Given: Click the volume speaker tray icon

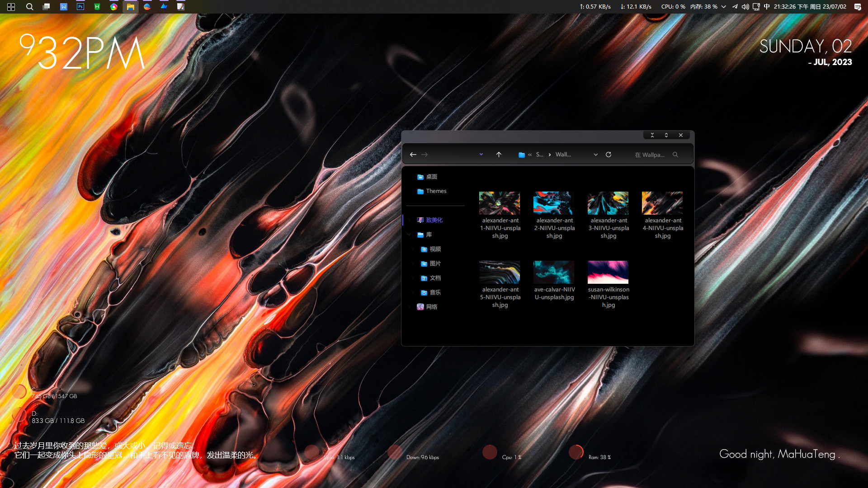Looking at the screenshot, I should coord(745,7).
